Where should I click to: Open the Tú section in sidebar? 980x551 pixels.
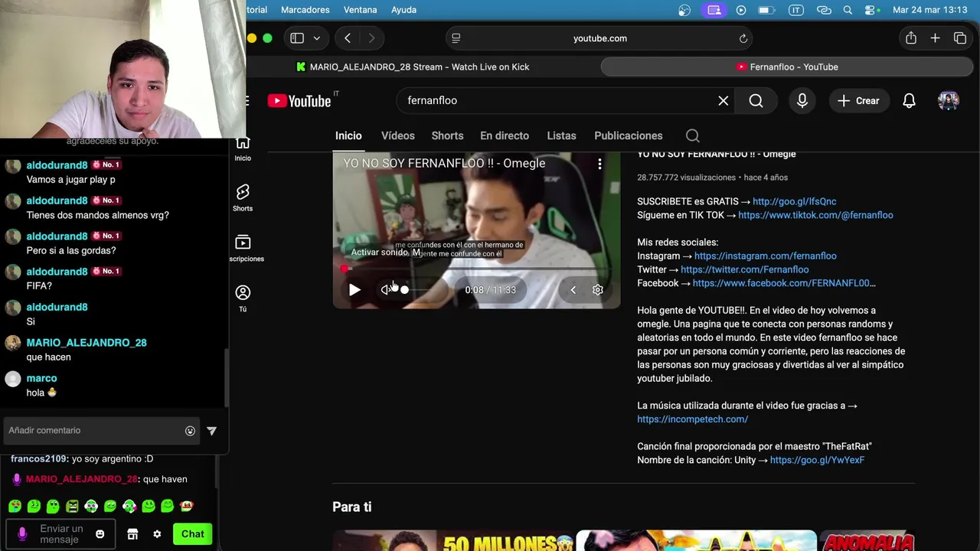pos(243,298)
